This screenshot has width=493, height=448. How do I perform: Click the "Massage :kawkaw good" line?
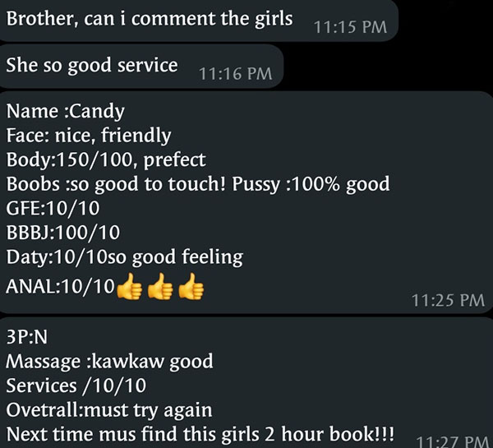(x=109, y=361)
